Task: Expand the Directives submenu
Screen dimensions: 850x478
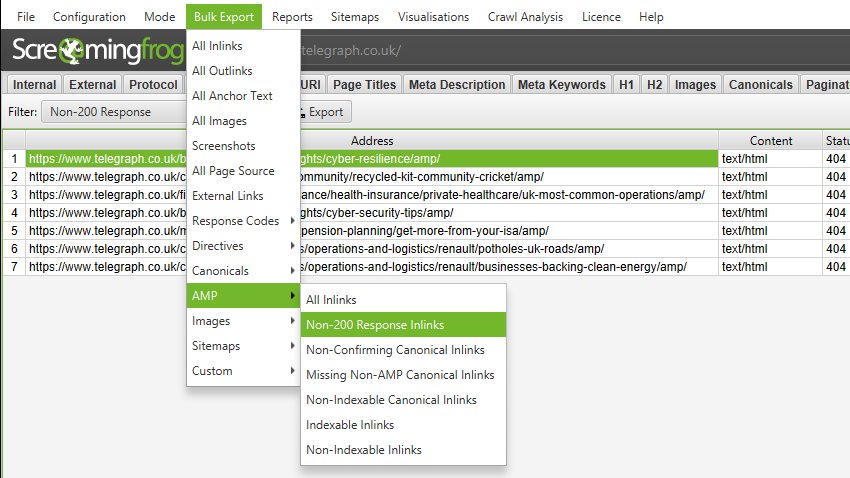Action: coord(243,246)
